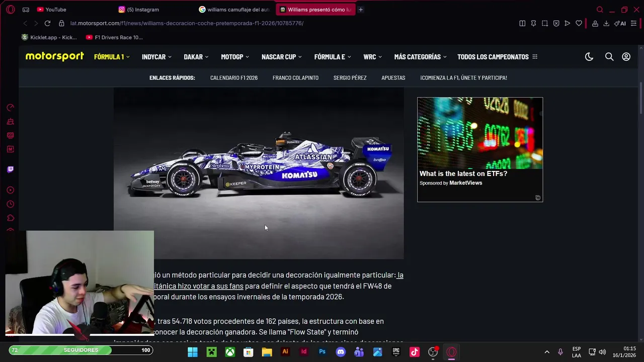Open history clock icon in sidebar

[x=10, y=204]
